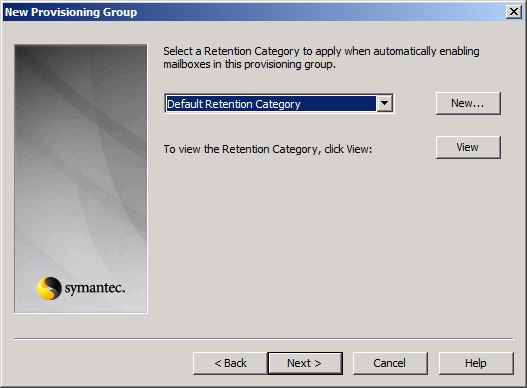Click the symantec wordmark text
This screenshot has width=527, height=388.
[95, 288]
